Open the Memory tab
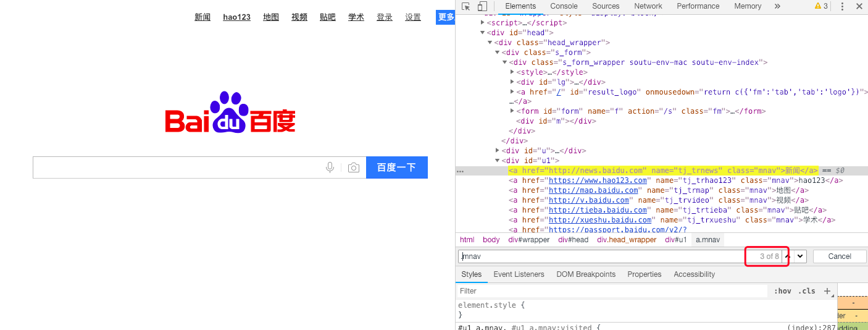The width and height of the screenshot is (868, 330). tap(748, 6)
